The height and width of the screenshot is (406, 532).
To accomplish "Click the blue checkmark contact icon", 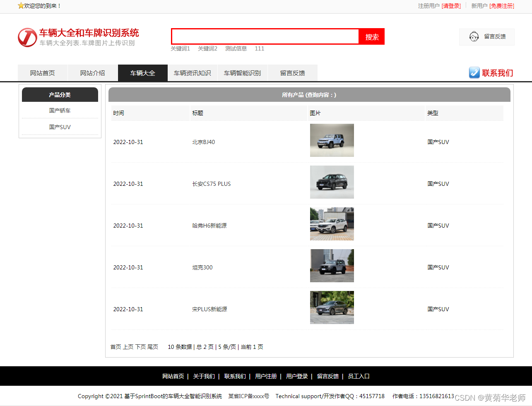I will [x=474, y=73].
